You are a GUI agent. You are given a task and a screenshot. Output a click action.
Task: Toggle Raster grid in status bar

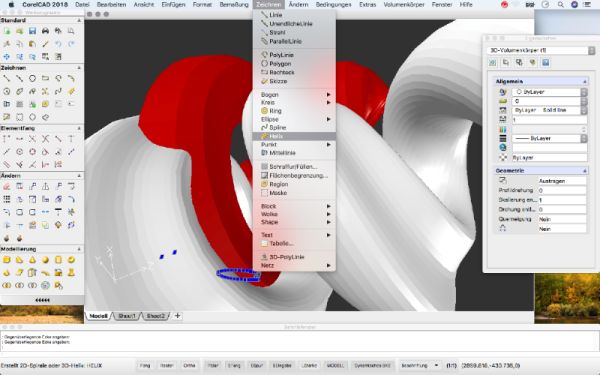pos(167,365)
